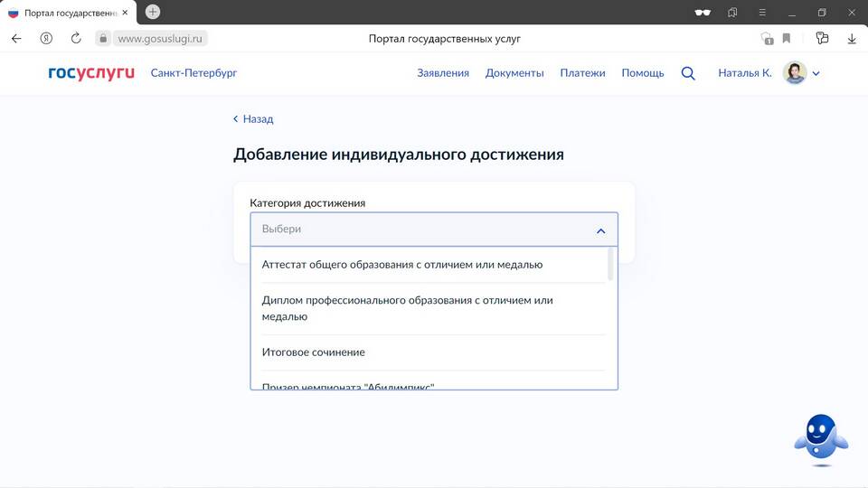Open a new browser tab
868x488 pixels.
point(153,12)
